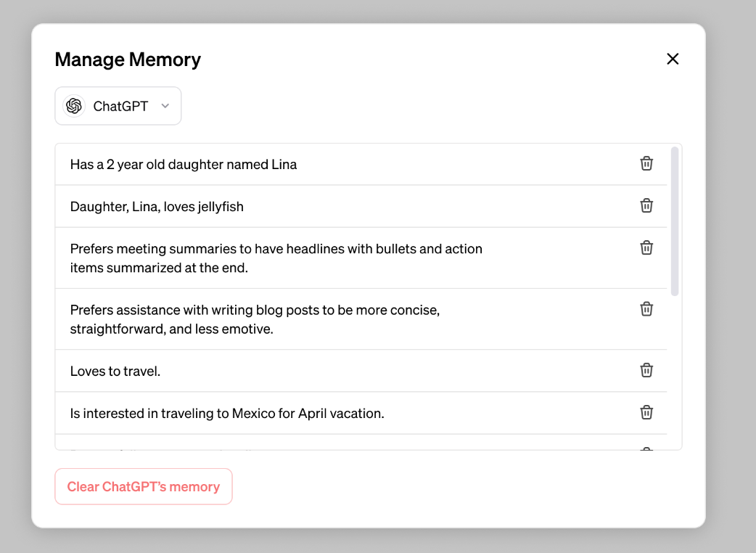Select the blog posts memory text

[x=255, y=319]
